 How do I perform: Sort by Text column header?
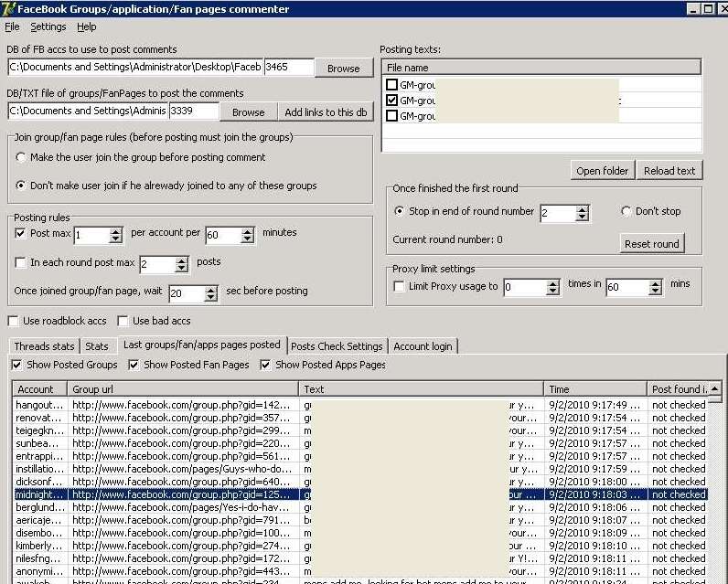tap(421, 389)
